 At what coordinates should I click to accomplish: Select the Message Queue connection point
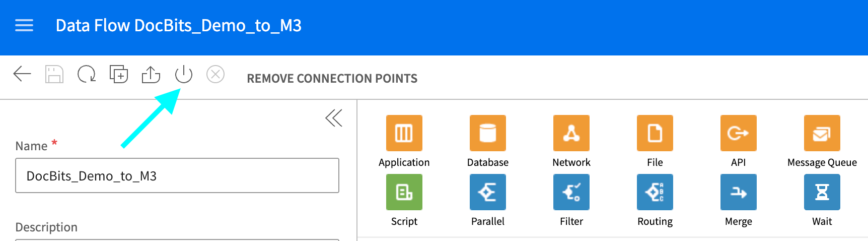[822, 133]
